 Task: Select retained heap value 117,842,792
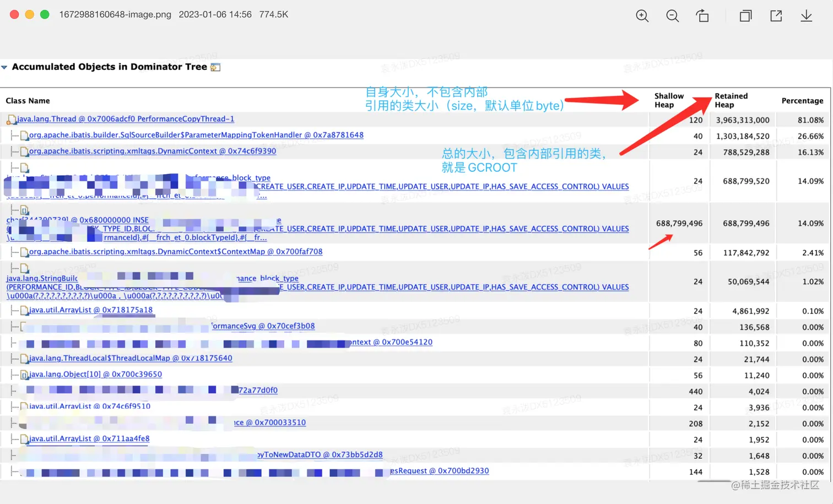click(746, 253)
